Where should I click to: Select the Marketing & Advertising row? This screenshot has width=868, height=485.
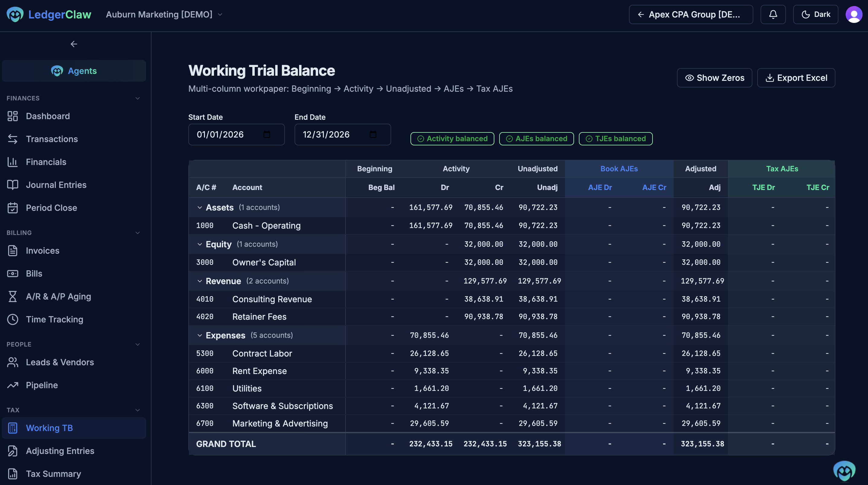(x=512, y=423)
